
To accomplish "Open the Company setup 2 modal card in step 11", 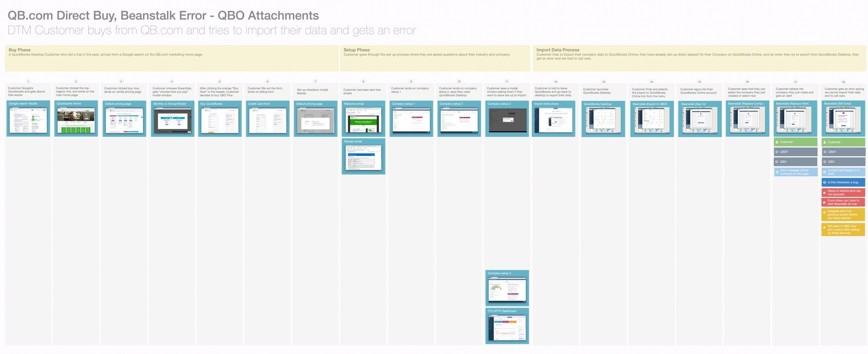I will tap(507, 118).
